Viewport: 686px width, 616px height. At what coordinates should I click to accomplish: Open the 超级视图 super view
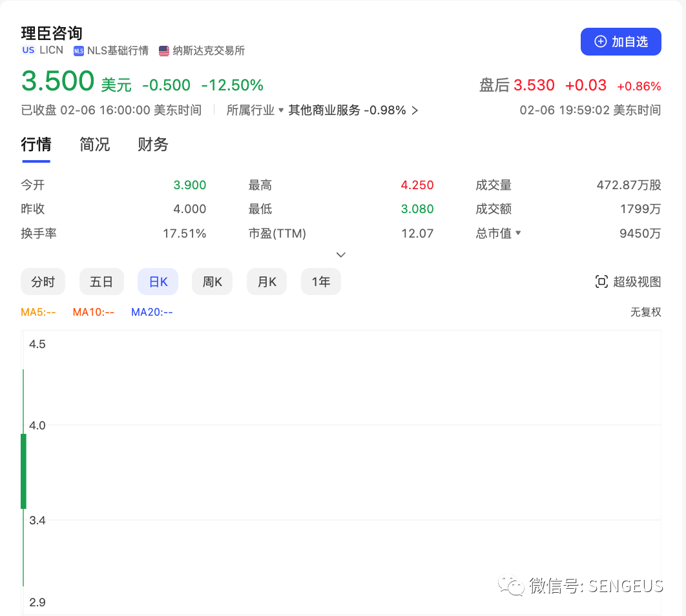pyautogui.click(x=628, y=282)
